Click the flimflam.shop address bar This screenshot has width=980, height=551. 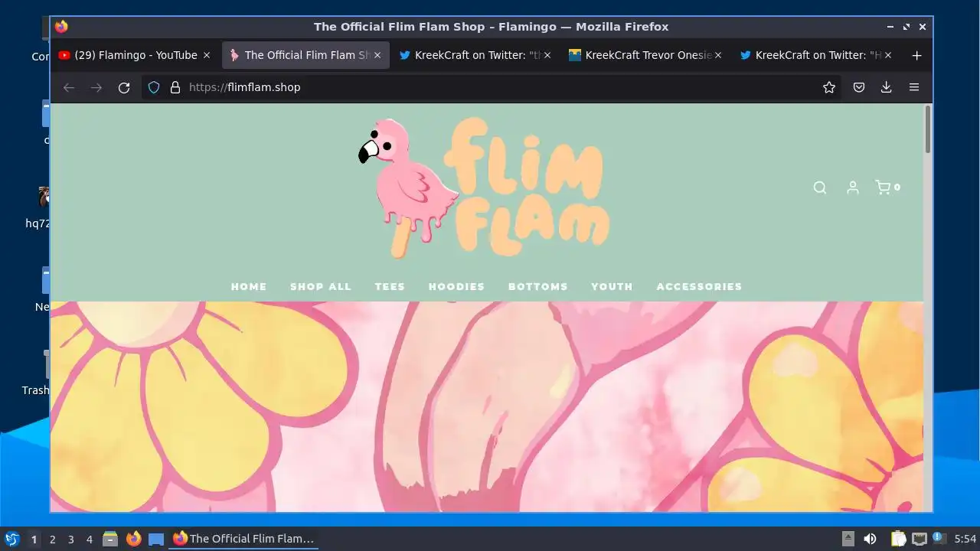(490, 87)
